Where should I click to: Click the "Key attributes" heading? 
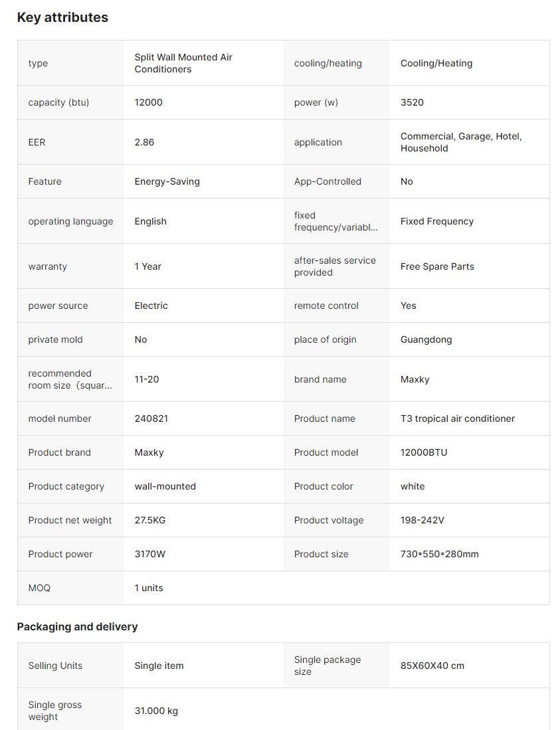pos(62,18)
